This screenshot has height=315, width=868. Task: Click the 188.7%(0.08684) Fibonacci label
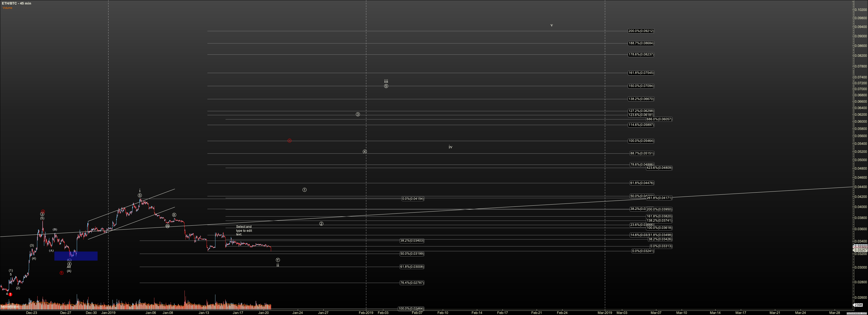click(x=641, y=43)
